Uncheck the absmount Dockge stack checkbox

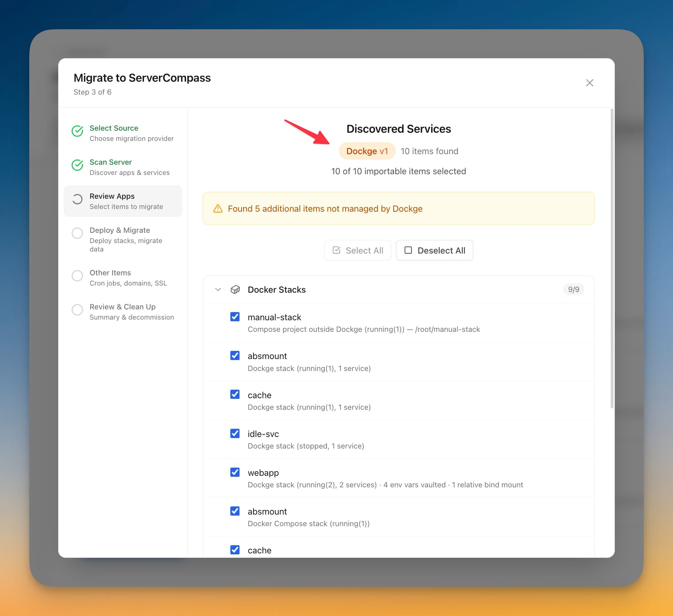tap(235, 356)
